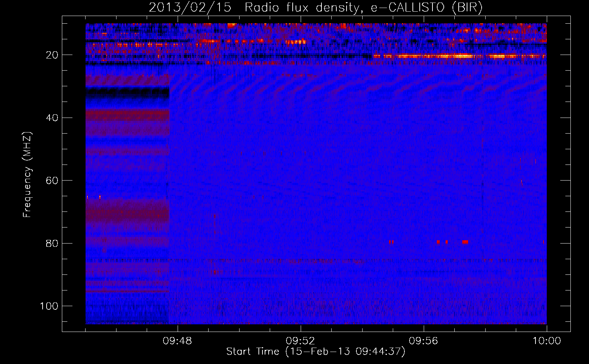This screenshot has width=589, height=364.
Task: Click the 'Start Time (15-Feb-13 09:44:37)' label
Action: pos(316,352)
